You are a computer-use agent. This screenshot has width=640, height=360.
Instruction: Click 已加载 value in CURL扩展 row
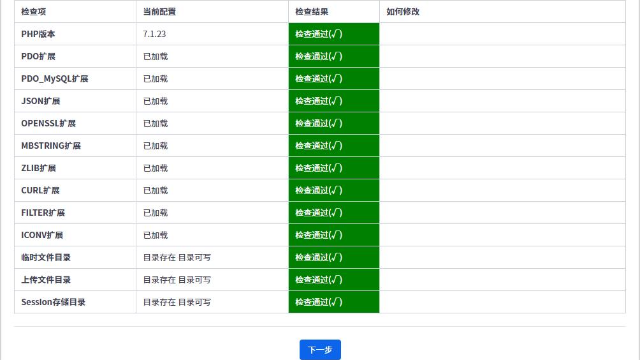coord(156,190)
